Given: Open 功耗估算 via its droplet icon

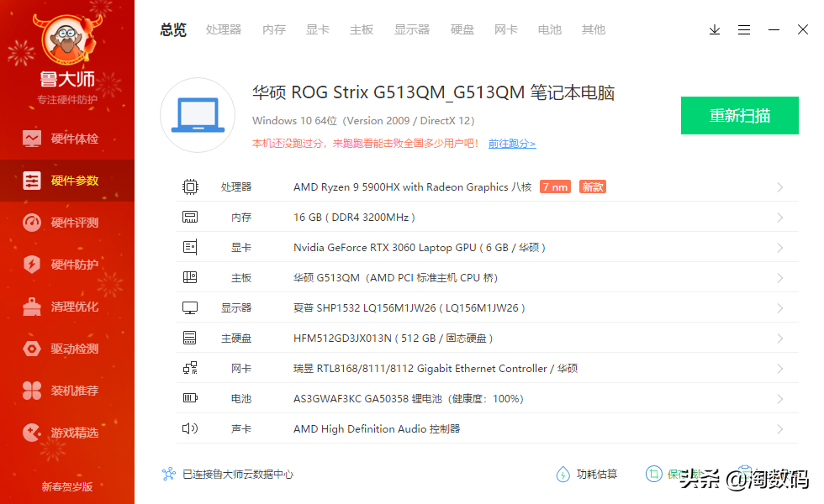Looking at the screenshot, I should [x=563, y=474].
